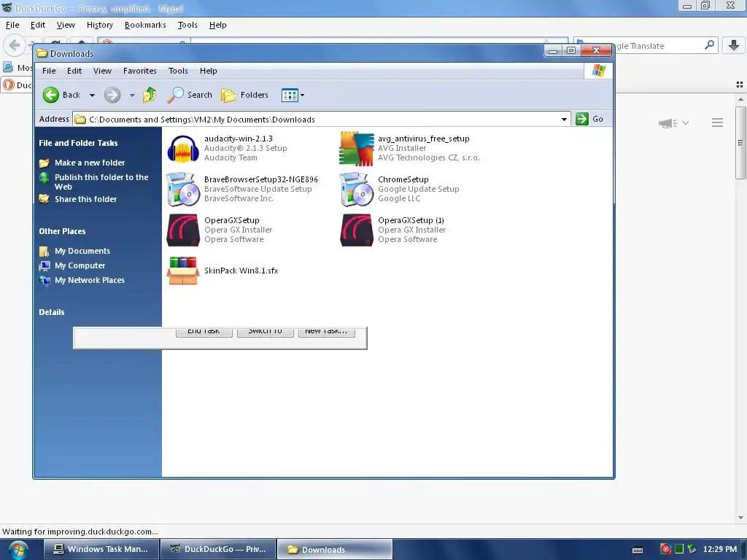Open Explorer Tools menu
The image size is (747, 560).
[178, 71]
